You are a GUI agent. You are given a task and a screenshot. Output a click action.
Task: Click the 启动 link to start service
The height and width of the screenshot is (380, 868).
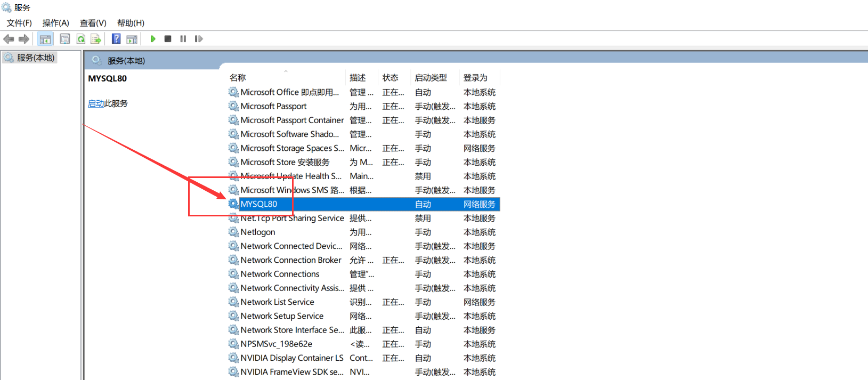pyautogui.click(x=96, y=103)
